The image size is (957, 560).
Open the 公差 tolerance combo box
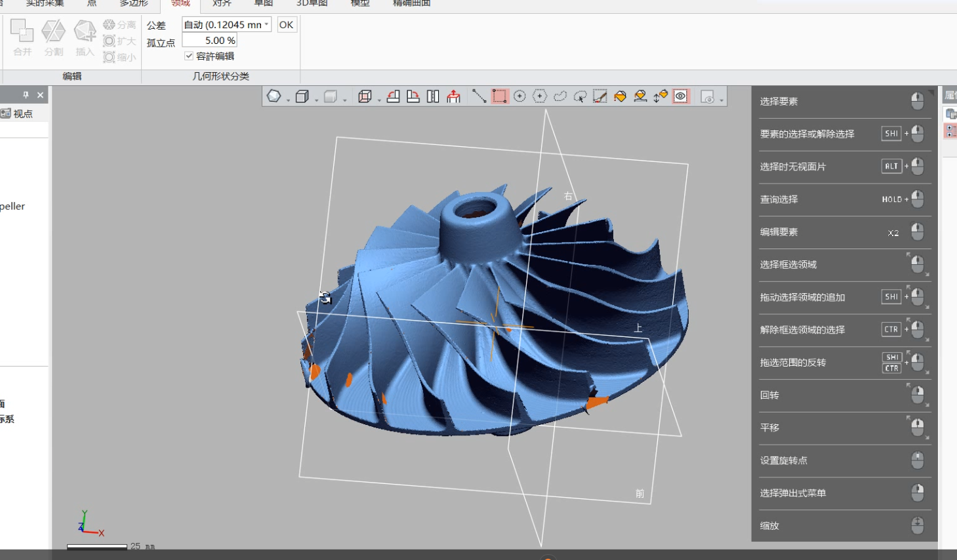click(227, 25)
